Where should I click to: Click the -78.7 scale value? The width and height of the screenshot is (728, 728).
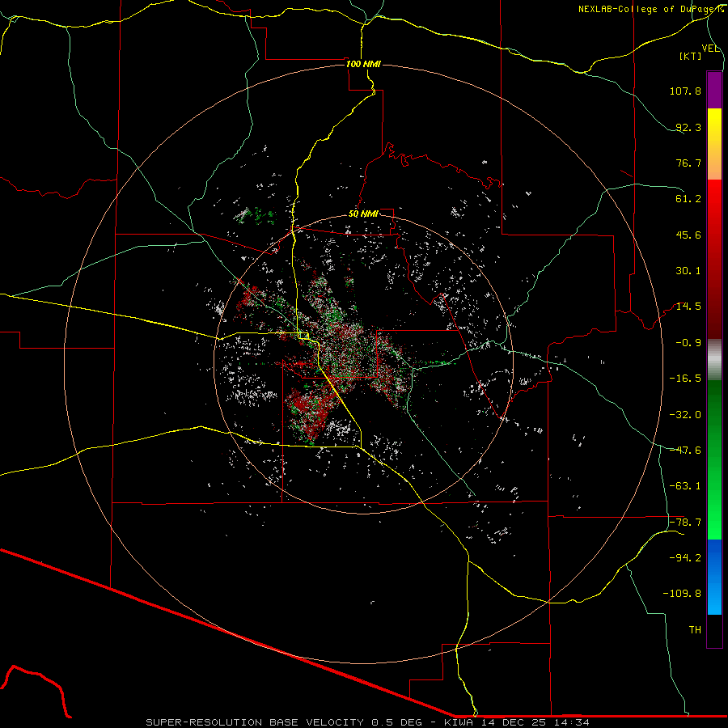pyautogui.click(x=685, y=523)
